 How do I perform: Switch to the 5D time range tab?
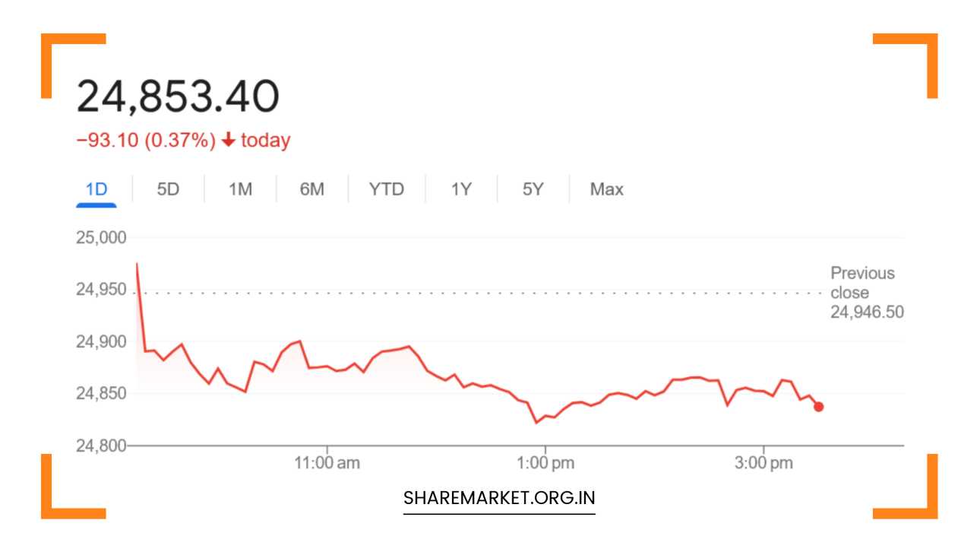pos(166,189)
